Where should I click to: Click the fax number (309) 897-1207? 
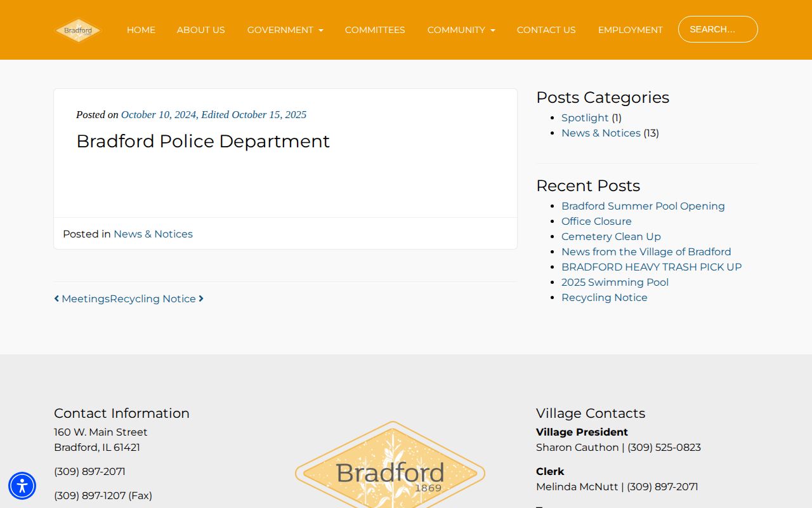tap(103, 495)
